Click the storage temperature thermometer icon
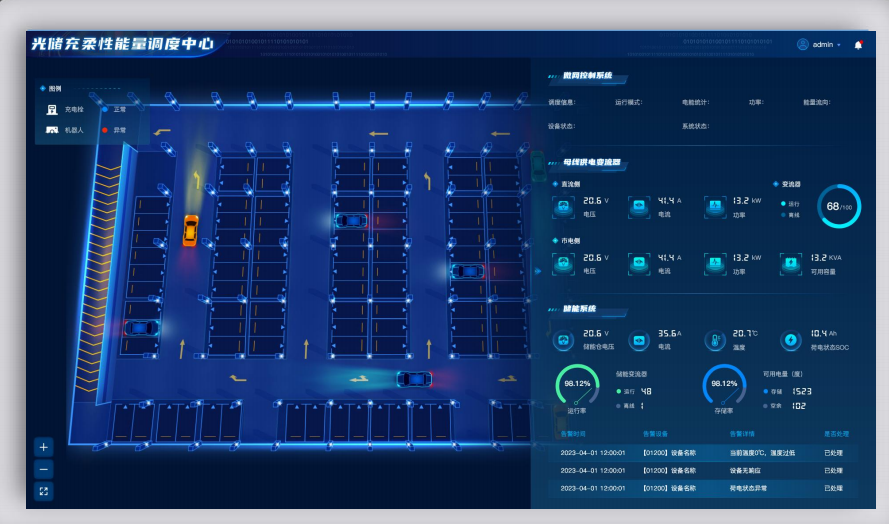 tap(715, 340)
